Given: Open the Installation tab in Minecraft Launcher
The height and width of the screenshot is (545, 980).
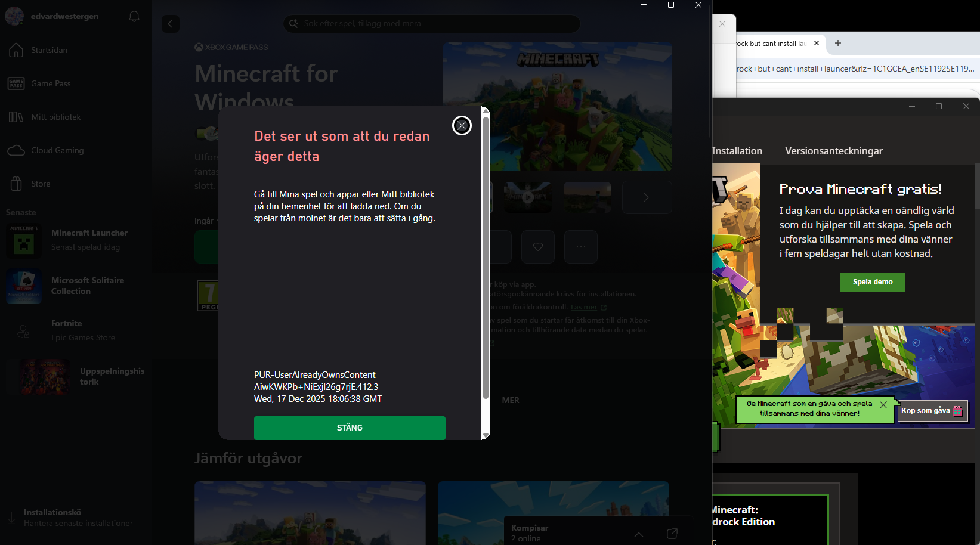Looking at the screenshot, I should pyautogui.click(x=737, y=151).
